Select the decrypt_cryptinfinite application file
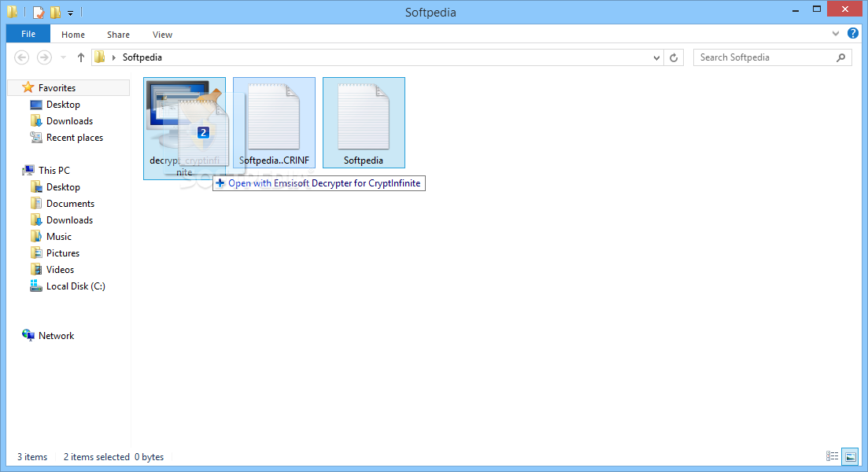 (x=184, y=127)
